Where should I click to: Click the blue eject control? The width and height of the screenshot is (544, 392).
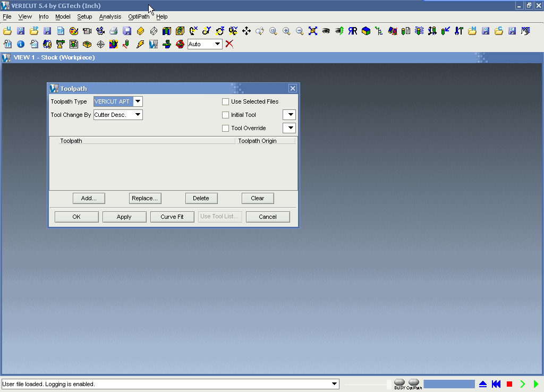point(483,384)
